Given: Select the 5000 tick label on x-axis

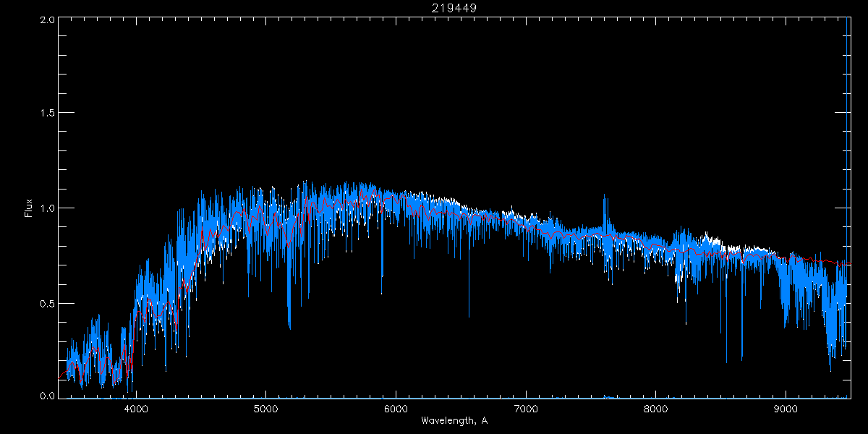Looking at the screenshot, I should [265, 409].
